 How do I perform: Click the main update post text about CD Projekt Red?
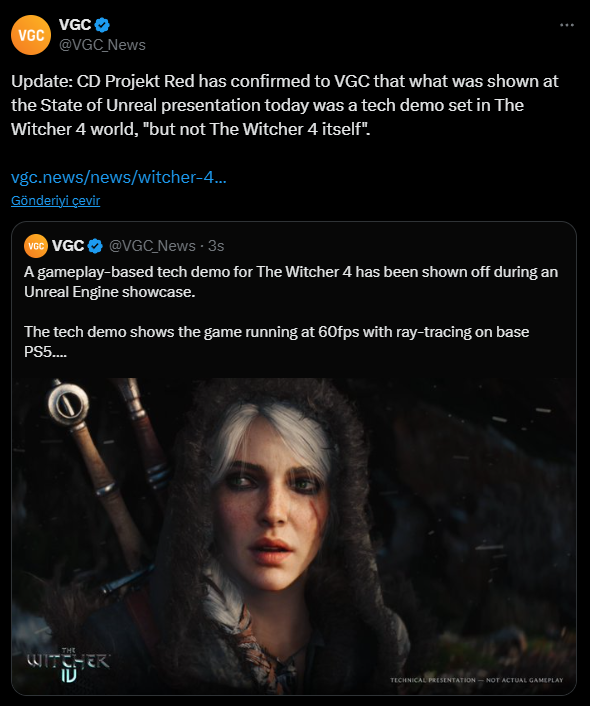tap(285, 105)
